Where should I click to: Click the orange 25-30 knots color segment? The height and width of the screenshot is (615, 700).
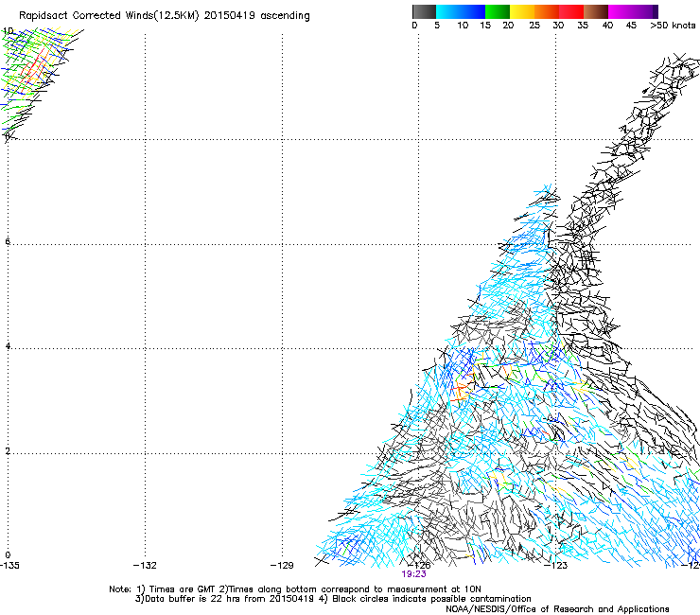(x=547, y=11)
